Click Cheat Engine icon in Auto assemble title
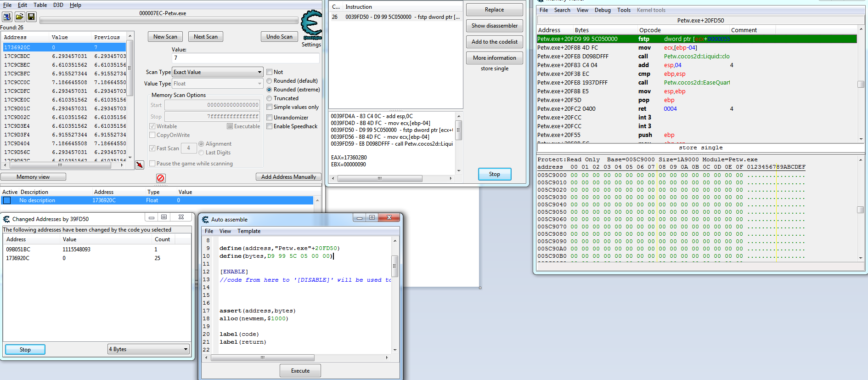Image resolution: width=868 pixels, height=380 pixels. pyautogui.click(x=205, y=220)
